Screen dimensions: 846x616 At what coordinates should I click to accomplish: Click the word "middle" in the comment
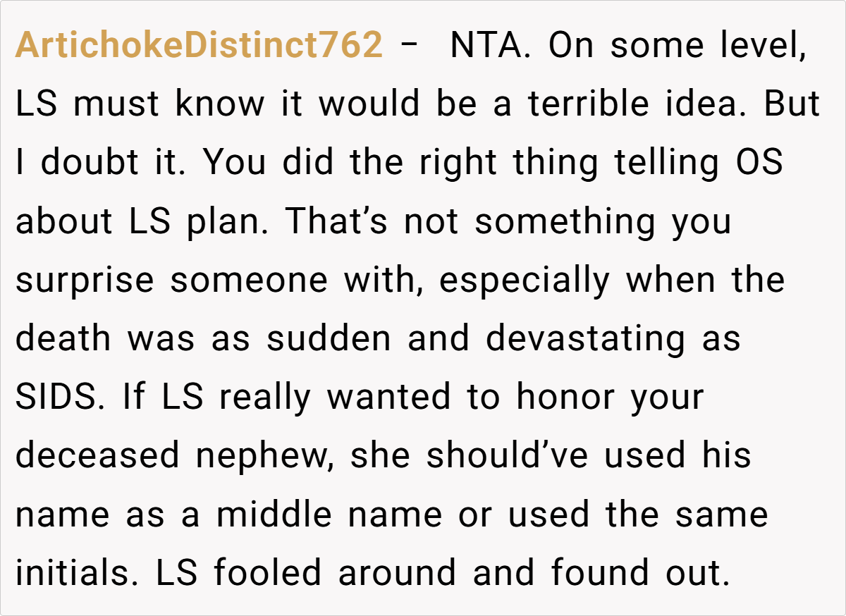tap(273, 514)
